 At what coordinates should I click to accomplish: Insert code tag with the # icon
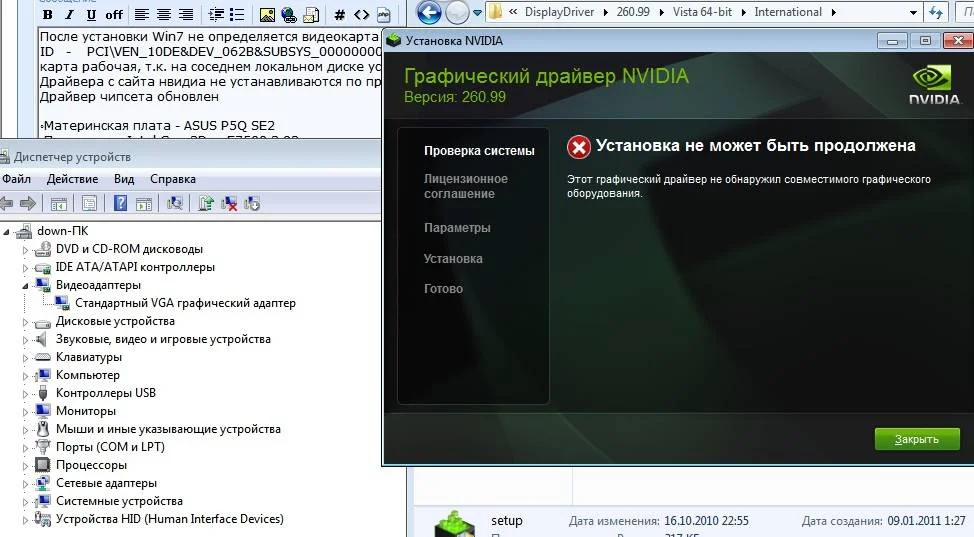pyautogui.click(x=340, y=14)
